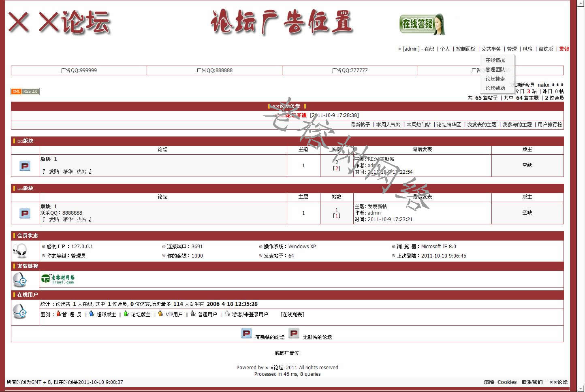Click the alien avatar in 会员状态 section

[x=20, y=251]
